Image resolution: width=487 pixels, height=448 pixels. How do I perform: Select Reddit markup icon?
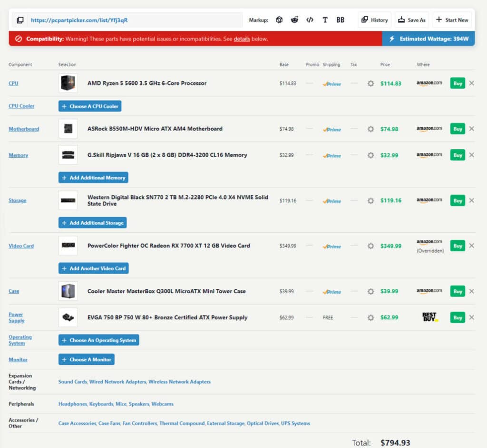[x=294, y=20]
